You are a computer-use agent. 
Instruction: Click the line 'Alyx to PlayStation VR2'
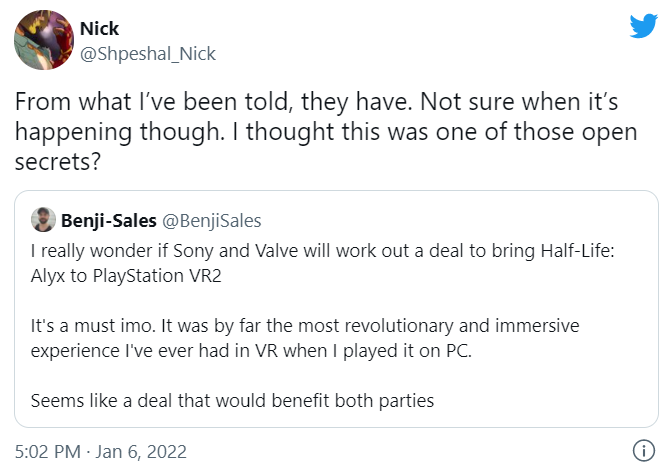point(126,276)
